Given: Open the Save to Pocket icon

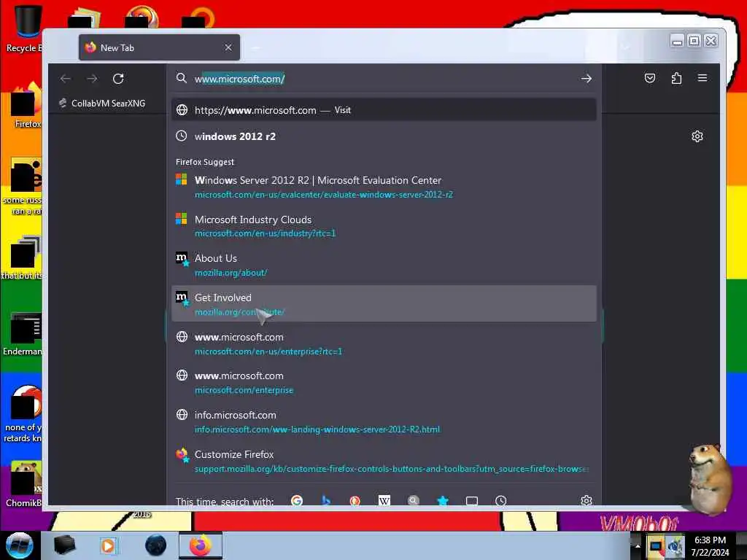Looking at the screenshot, I should tap(650, 78).
